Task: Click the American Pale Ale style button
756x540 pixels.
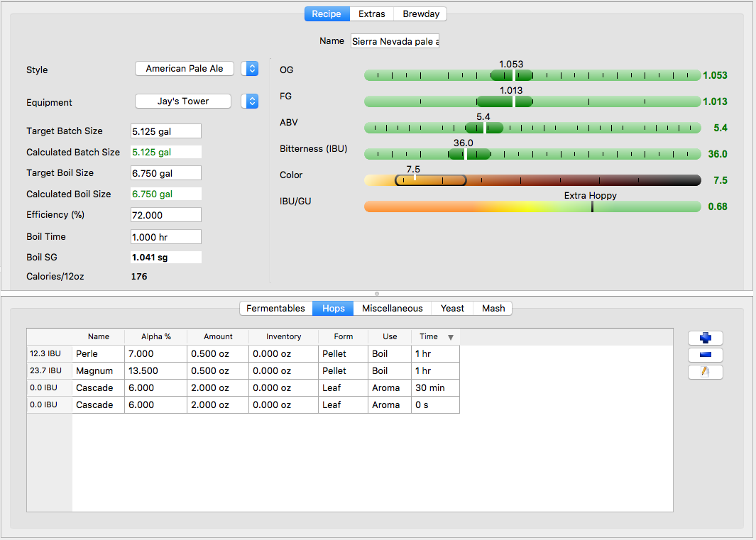Action: 185,69
